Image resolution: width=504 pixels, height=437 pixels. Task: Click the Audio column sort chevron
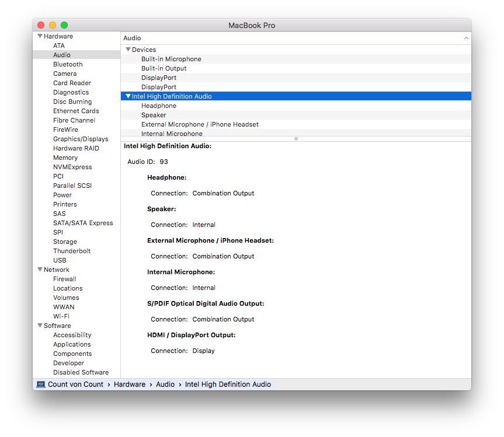(466, 38)
